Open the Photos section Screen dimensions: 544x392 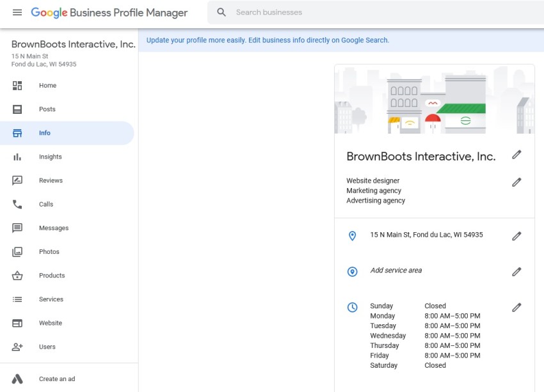tap(49, 251)
